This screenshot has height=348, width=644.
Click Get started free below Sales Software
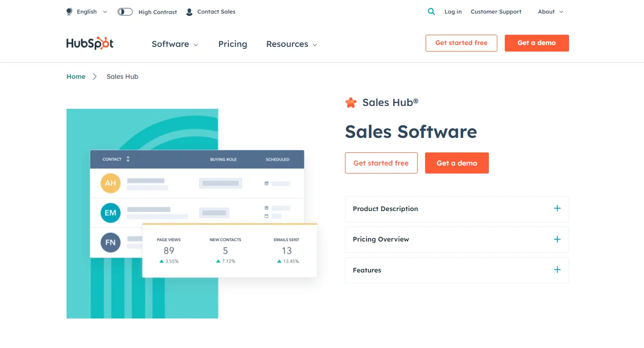381,163
